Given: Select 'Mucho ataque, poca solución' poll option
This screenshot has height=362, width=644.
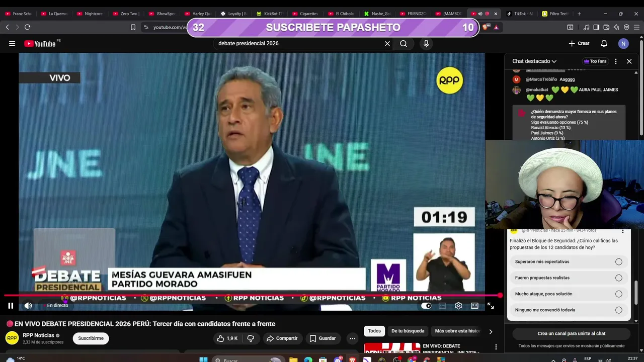Looking at the screenshot, I should [569, 294].
